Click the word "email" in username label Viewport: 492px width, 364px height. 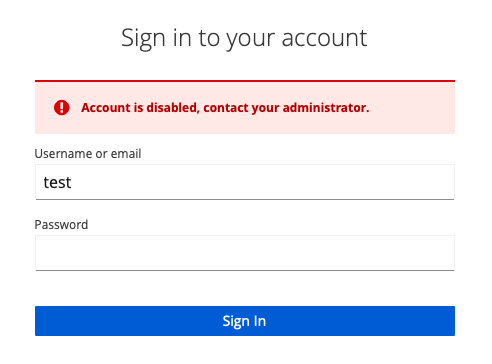(126, 154)
